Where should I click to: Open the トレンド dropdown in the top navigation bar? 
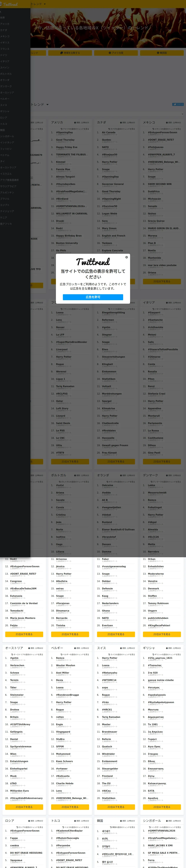(38, 4)
